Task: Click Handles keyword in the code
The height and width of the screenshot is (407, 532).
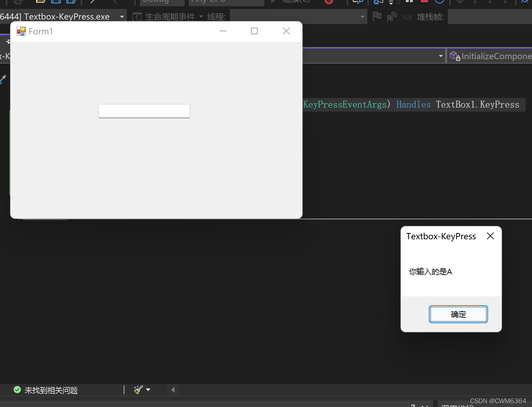Action: [413, 104]
